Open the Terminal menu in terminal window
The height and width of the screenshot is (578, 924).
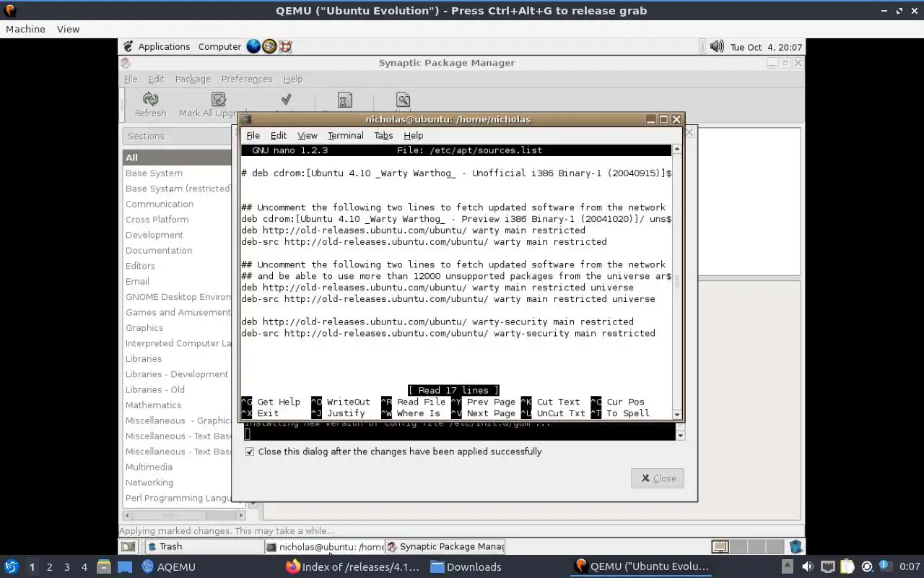tap(345, 135)
